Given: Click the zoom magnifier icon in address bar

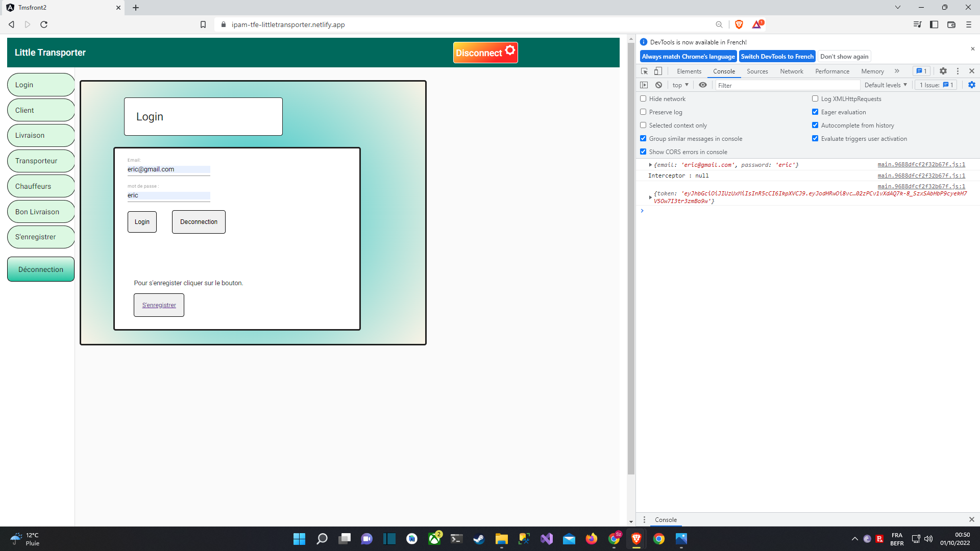Looking at the screenshot, I should (719, 24).
